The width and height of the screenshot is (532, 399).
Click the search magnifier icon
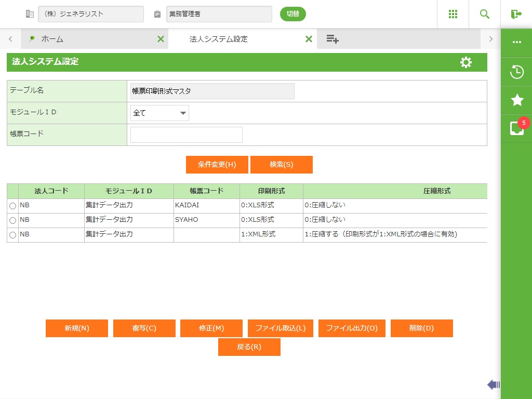pos(485,14)
